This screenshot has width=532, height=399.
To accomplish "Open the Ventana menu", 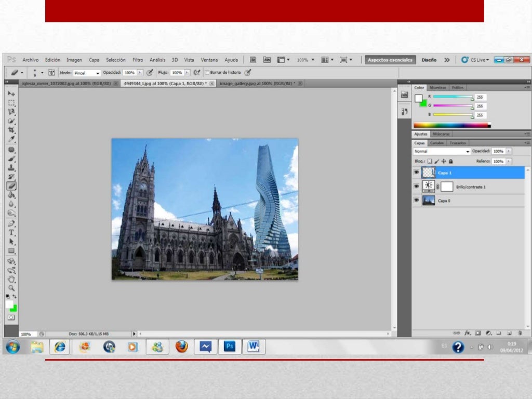I will pyautogui.click(x=209, y=60).
